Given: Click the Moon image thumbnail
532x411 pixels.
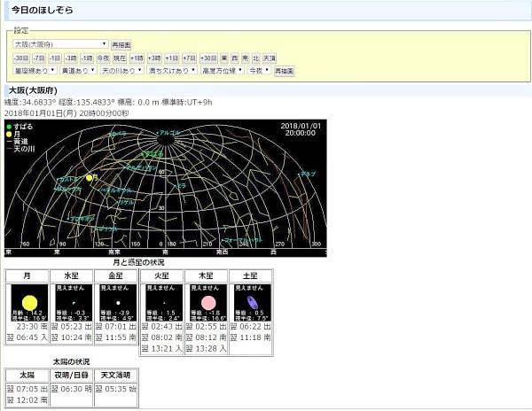Looking at the screenshot, I should 28,304.
